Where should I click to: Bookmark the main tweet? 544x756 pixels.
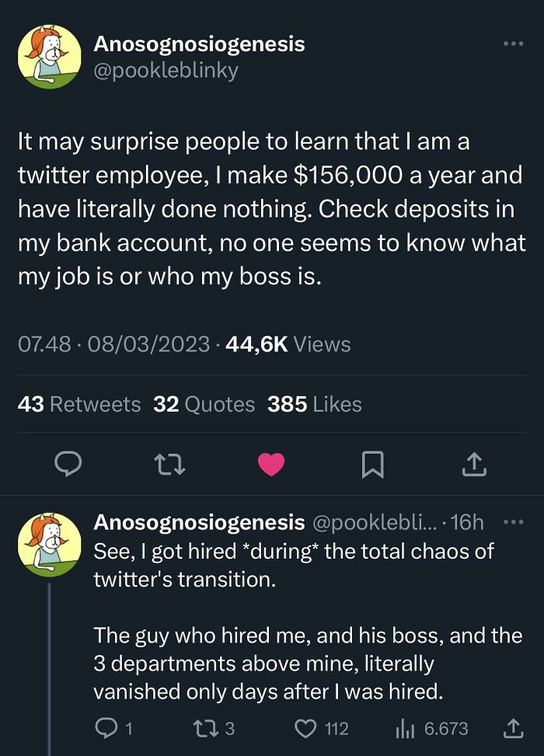tap(374, 464)
